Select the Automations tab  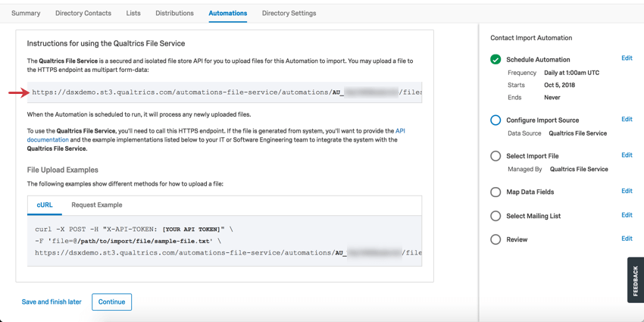pyautogui.click(x=228, y=13)
